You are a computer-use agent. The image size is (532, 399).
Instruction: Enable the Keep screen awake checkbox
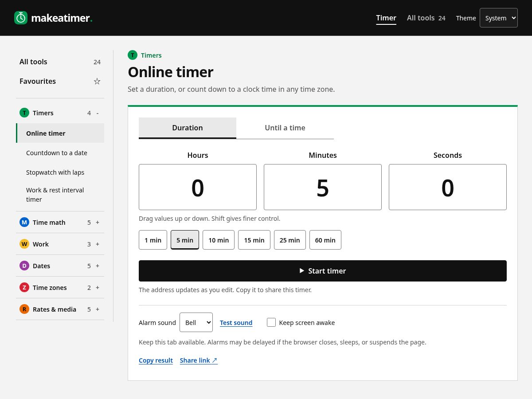click(x=271, y=322)
